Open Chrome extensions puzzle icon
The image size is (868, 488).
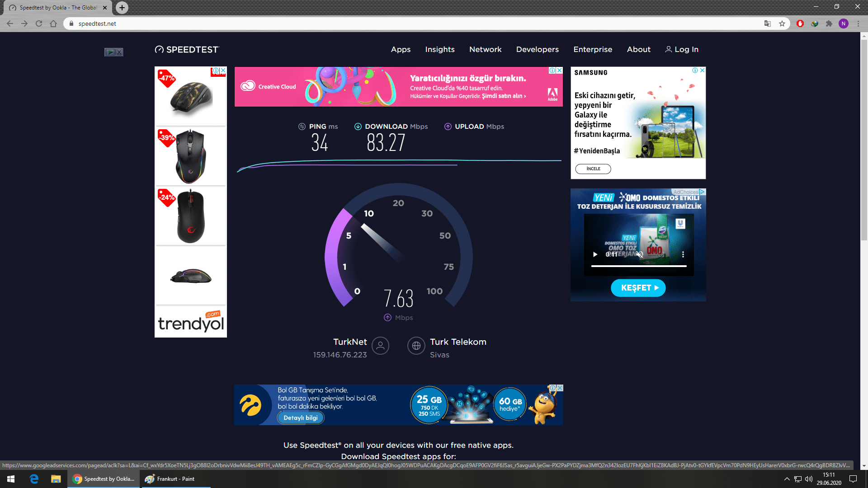(x=829, y=23)
